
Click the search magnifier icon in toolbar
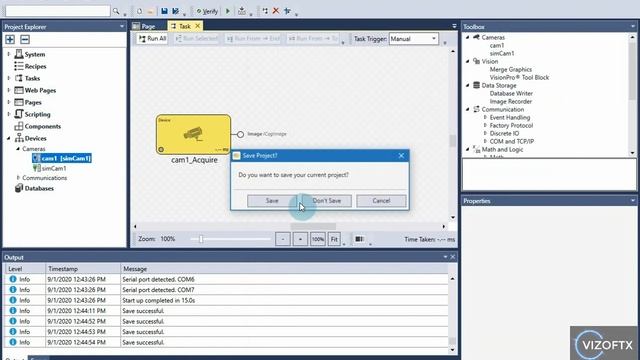pyautogui.click(x=116, y=11)
